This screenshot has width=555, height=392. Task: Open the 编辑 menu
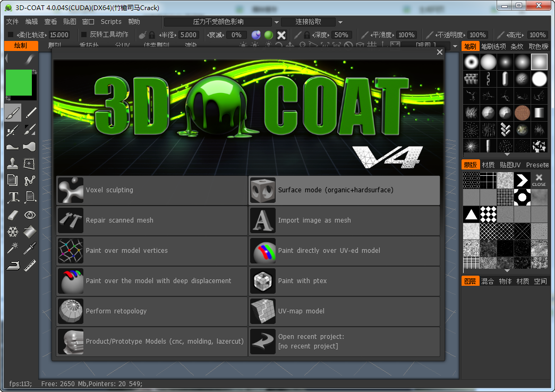(31, 22)
